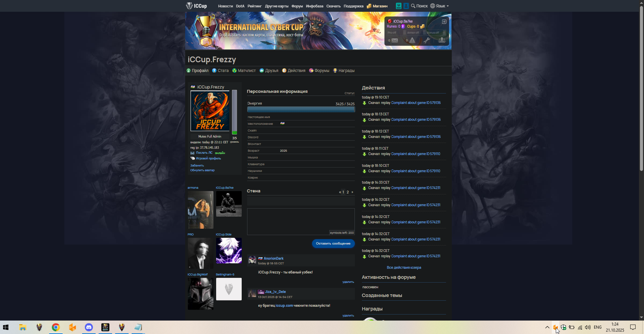Open Discord from the Windows taskbar
Viewport: 644px width, 334px height.
89,327
